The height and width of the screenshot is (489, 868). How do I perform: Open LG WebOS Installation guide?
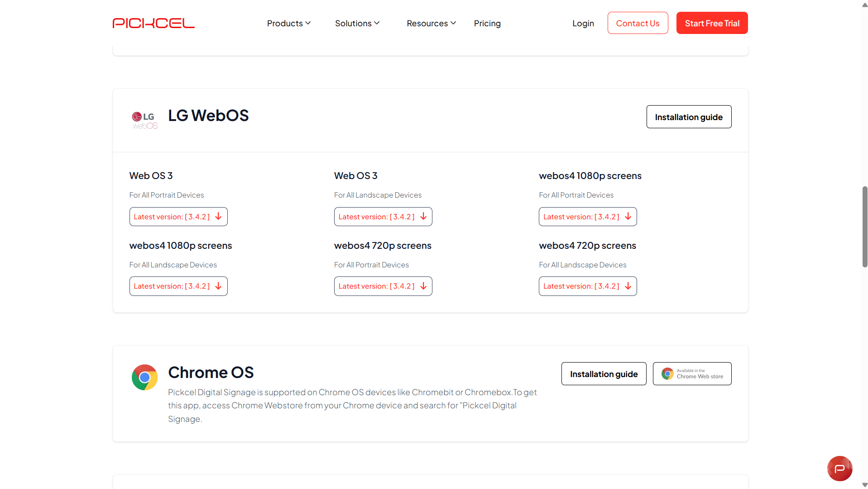688,117
